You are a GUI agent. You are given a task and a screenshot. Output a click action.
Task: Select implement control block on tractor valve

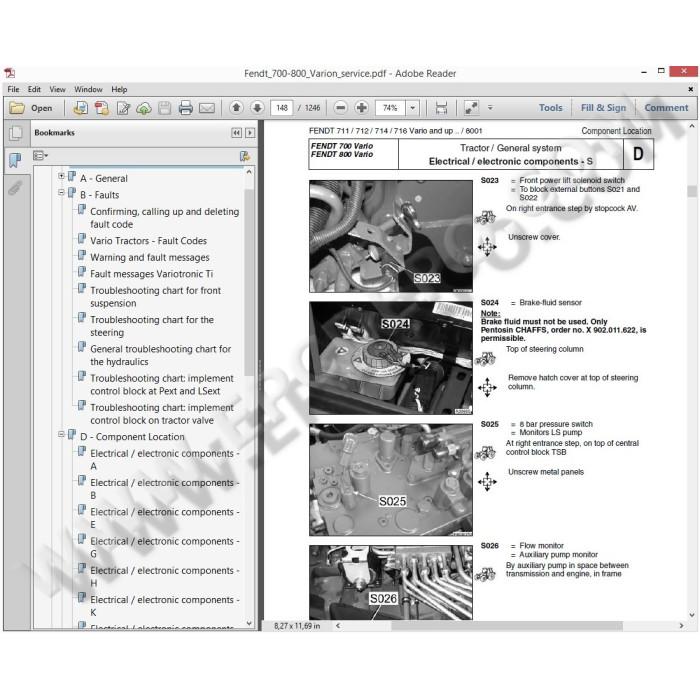tap(162, 414)
